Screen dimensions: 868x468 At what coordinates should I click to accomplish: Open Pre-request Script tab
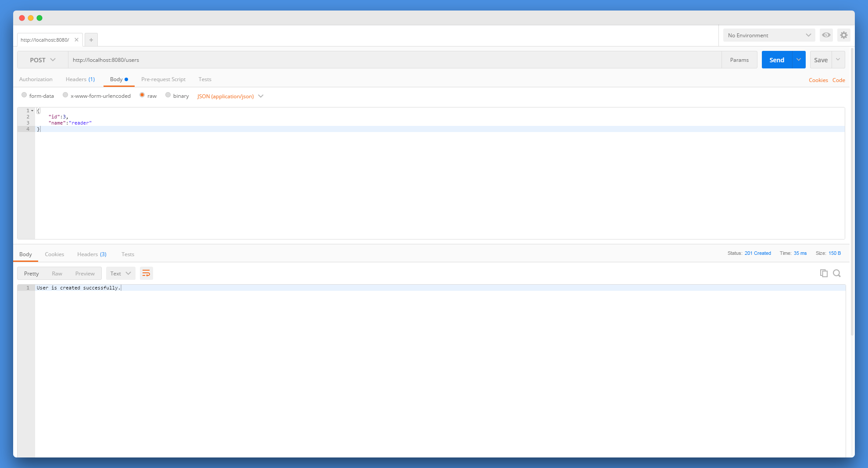[x=164, y=79]
